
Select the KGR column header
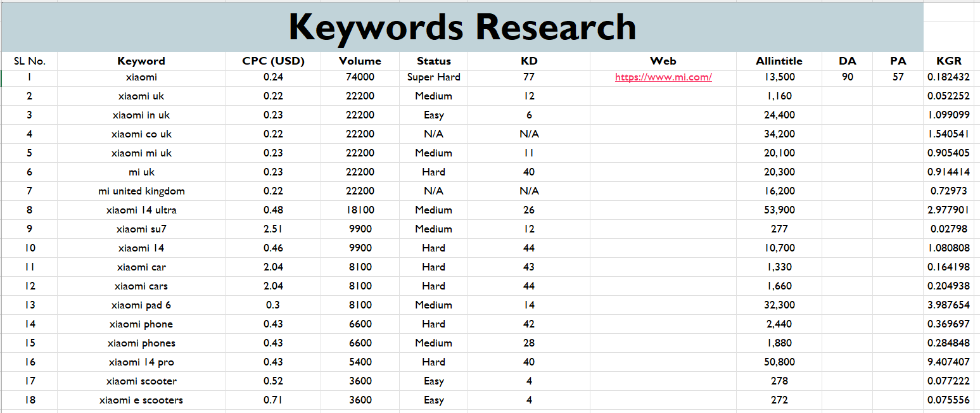949,61
